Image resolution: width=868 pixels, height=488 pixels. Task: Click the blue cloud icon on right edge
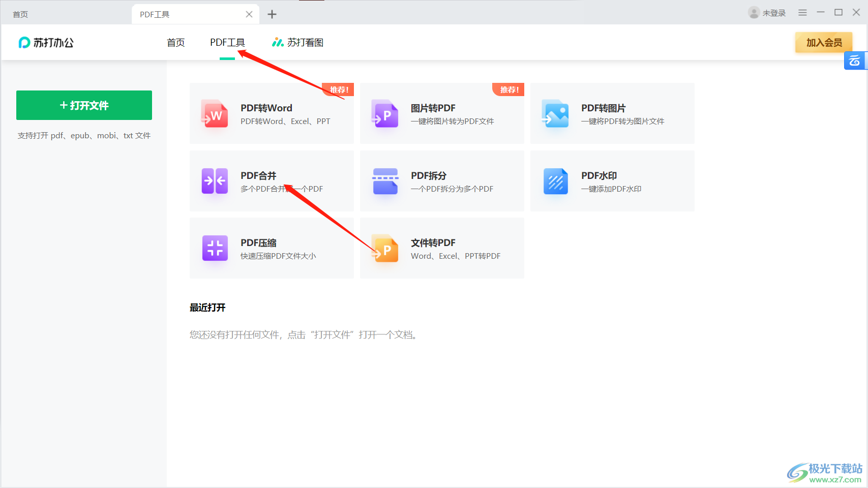coord(855,61)
